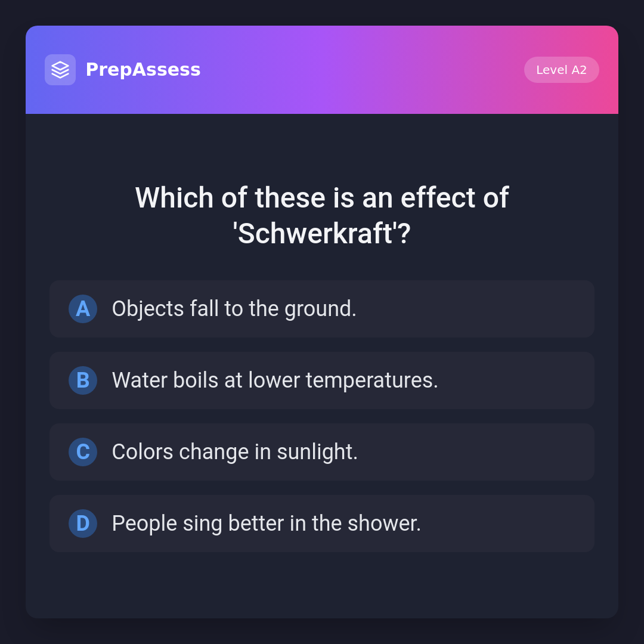This screenshot has width=644, height=644.
Task: Pick "Colors change in sunlight." answer text
Action: 234,452
